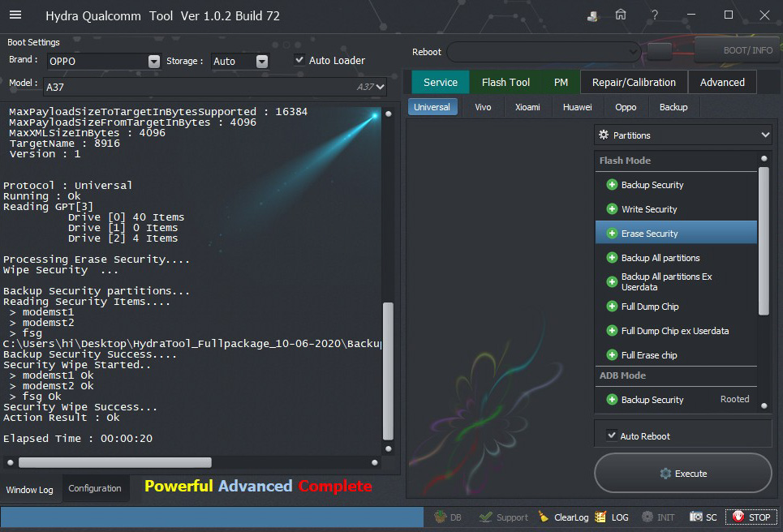
Task: Click the 'Flash Mode' section header
Action: tap(625, 161)
